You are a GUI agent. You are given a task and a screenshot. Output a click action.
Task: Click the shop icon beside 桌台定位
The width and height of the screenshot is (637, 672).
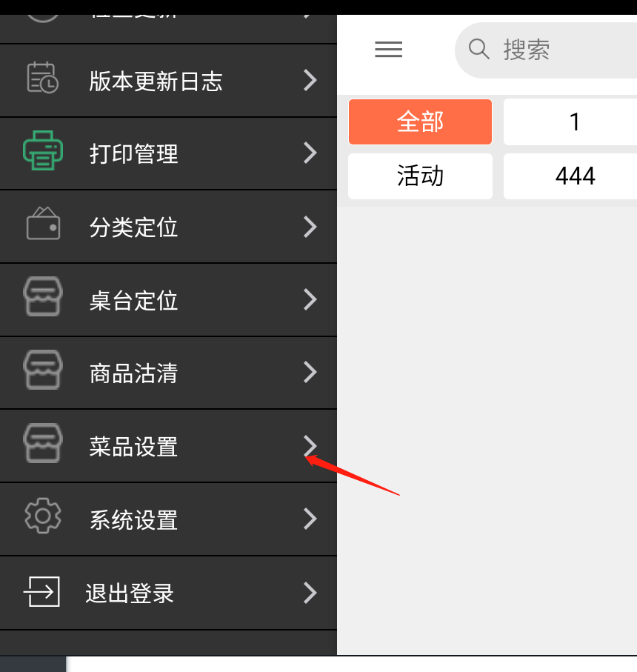(43, 296)
